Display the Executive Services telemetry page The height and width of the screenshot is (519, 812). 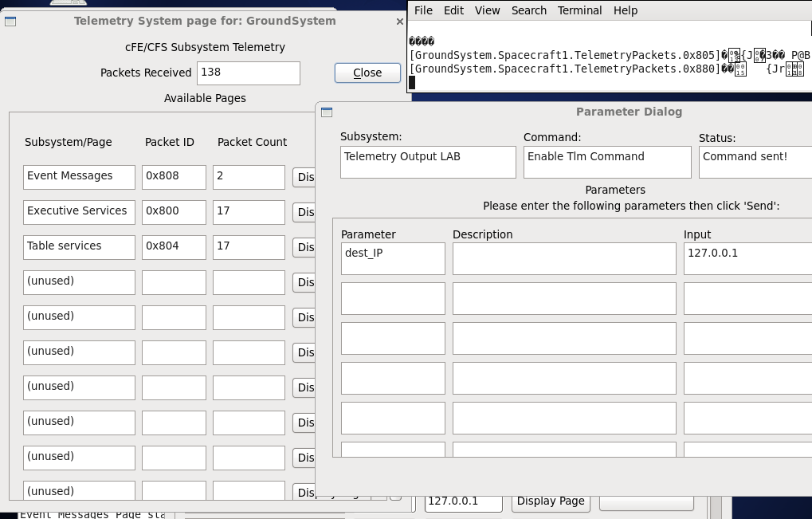tap(304, 212)
